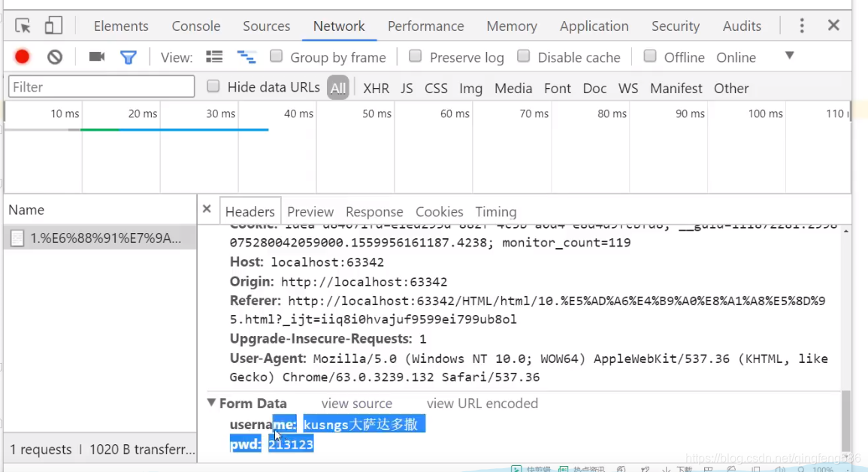Toggle the Offline checkbox

[650, 56]
